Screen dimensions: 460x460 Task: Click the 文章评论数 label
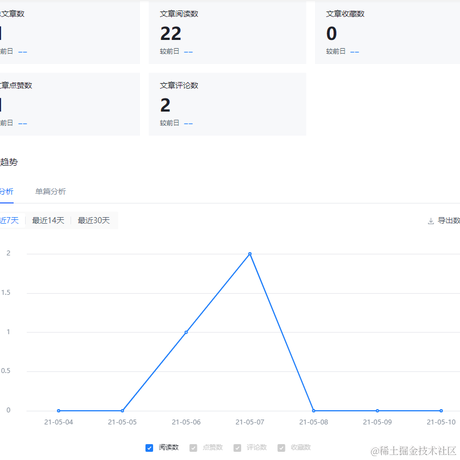pos(179,85)
